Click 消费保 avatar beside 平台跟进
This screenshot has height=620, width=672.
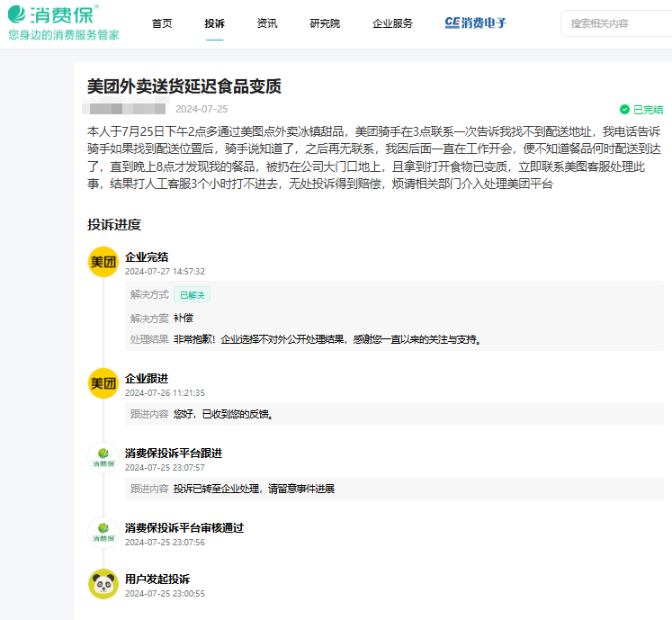point(103,458)
